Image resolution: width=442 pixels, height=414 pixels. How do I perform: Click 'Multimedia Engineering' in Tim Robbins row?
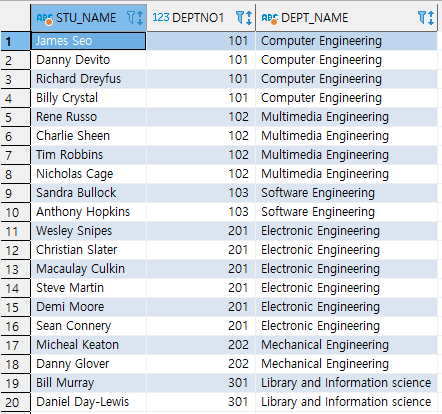(x=347, y=155)
